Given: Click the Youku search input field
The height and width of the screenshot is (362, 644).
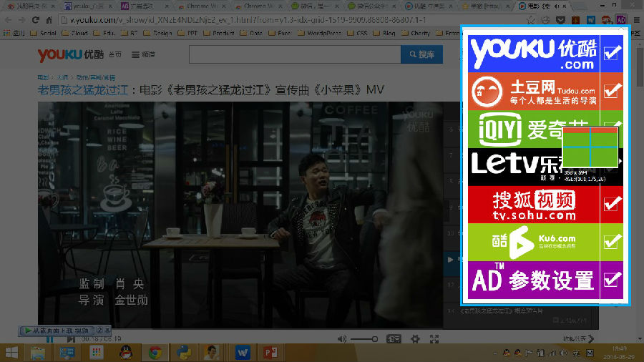Looking at the screenshot, I should pyautogui.click(x=294, y=55).
